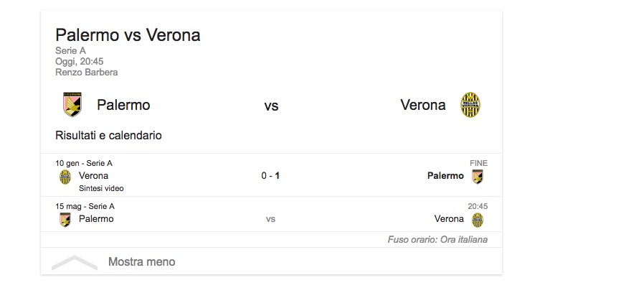Image resolution: width=644 pixels, height=288 pixels.
Task: Click the 20:45 kickoff time in fixture row
Action: [x=478, y=206]
